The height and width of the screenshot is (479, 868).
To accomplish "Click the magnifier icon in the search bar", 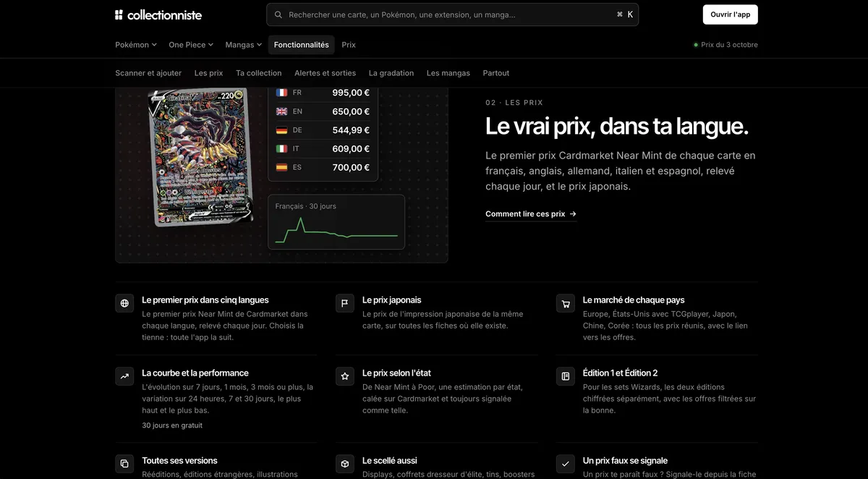I will [x=278, y=14].
